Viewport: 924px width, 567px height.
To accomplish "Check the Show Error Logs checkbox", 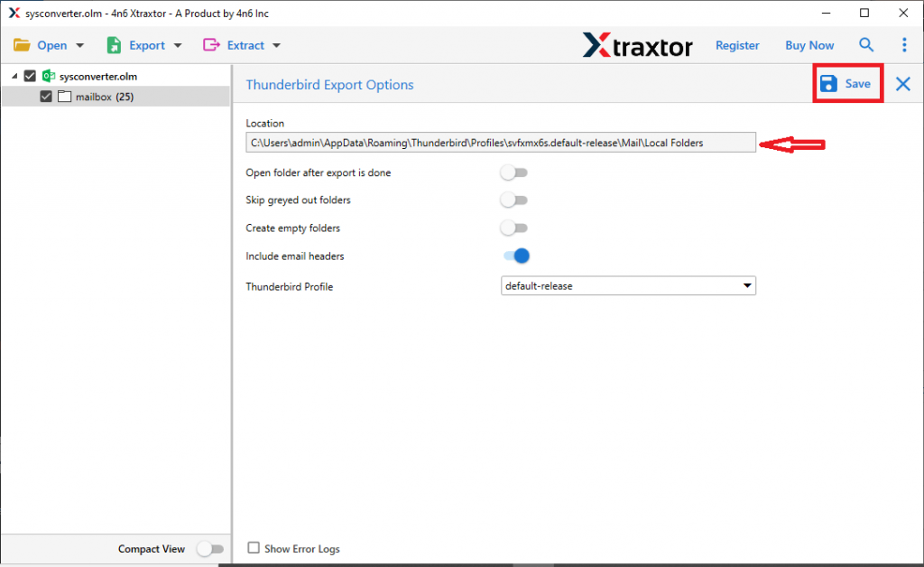I will point(254,548).
